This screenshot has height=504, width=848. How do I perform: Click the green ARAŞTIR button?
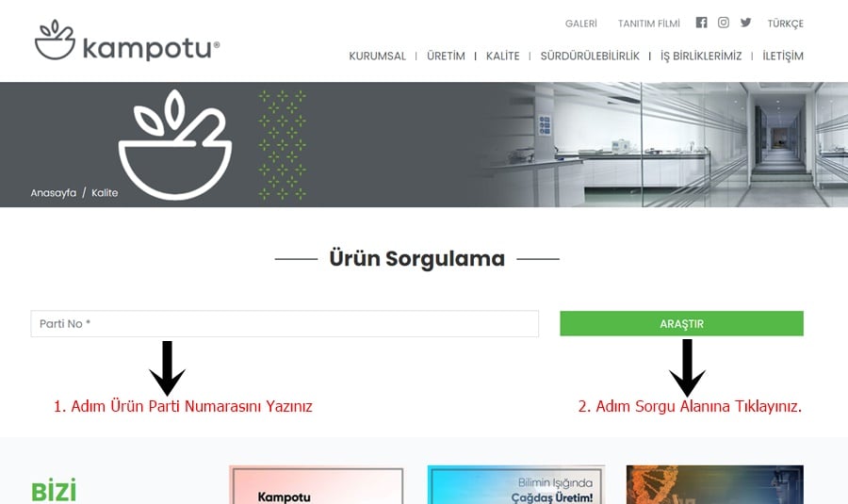click(x=681, y=323)
